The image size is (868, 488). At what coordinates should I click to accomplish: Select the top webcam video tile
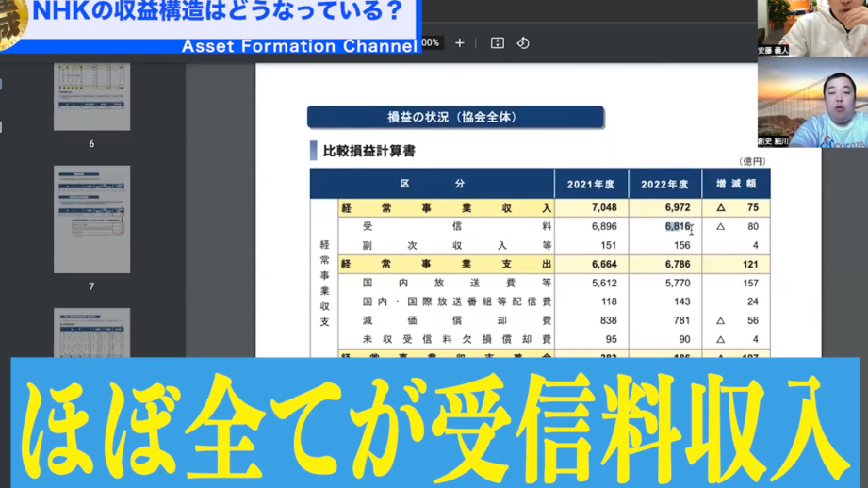coord(812,28)
